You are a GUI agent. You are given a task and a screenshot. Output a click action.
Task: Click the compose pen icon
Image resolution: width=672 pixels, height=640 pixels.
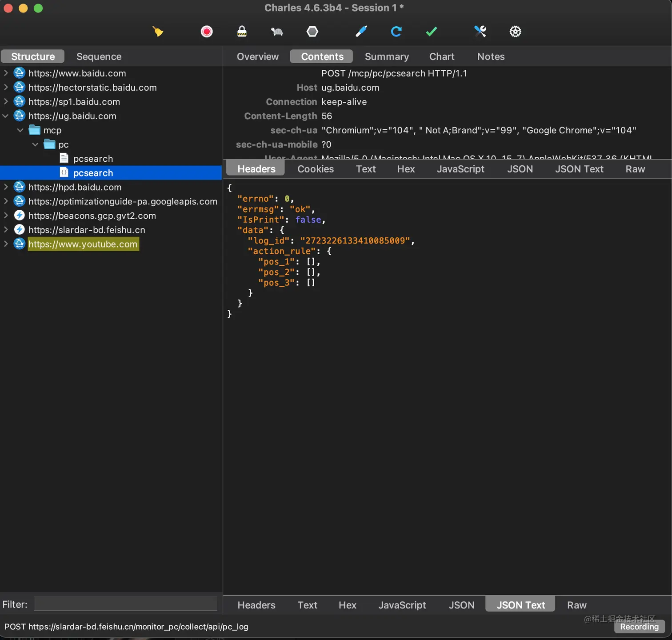(361, 32)
